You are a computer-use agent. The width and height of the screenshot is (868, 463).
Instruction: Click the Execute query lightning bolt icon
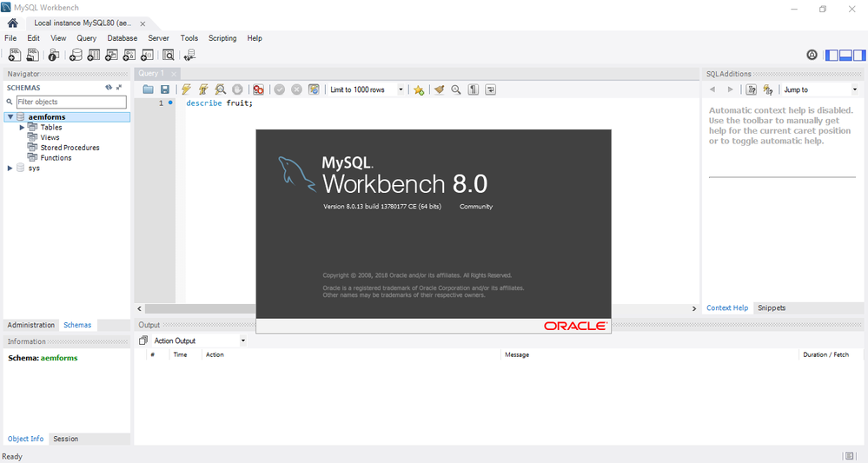pyautogui.click(x=186, y=89)
